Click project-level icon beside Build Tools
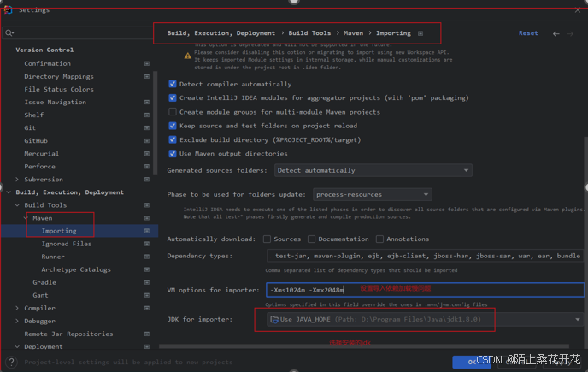This screenshot has height=372, width=588. 147,205
